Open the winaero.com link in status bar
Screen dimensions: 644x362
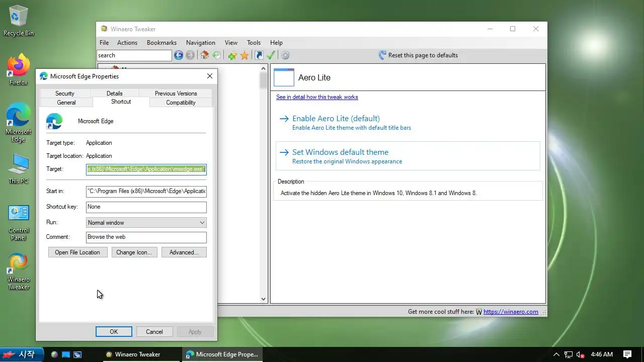click(x=511, y=312)
